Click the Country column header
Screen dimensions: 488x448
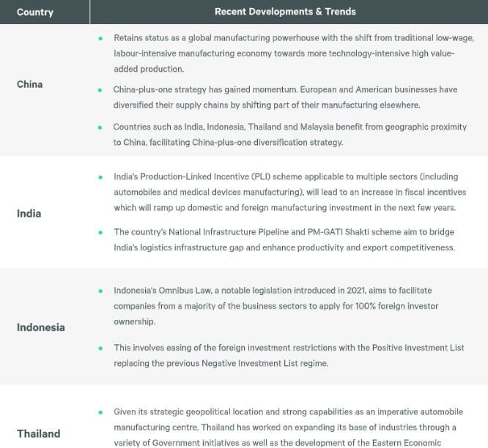coord(34,12)
